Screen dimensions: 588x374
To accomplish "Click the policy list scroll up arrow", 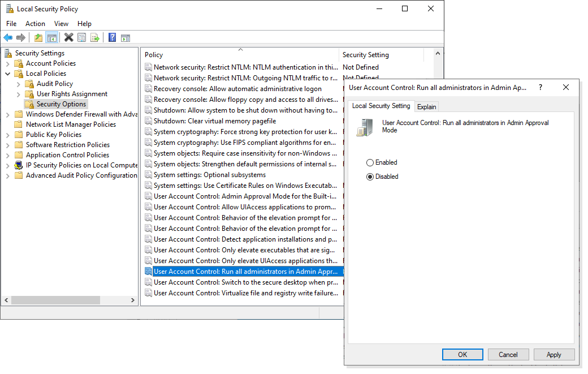I will coord(438,53).
